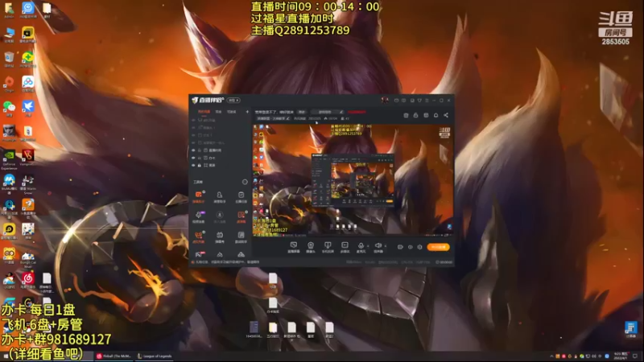Select the red NetEase music desktop icon
This screenshot has height=362, width=644.
[28, 281]
